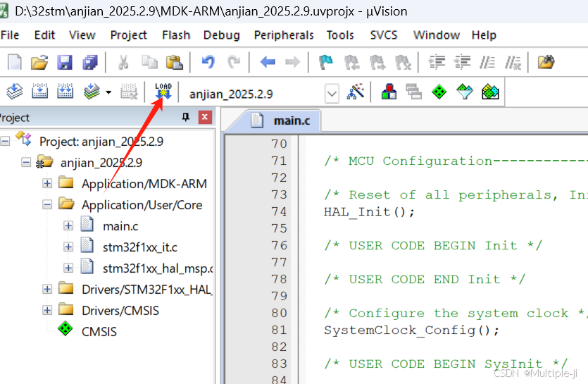
Task: Open the Debug menu
Action: (222, 35)
